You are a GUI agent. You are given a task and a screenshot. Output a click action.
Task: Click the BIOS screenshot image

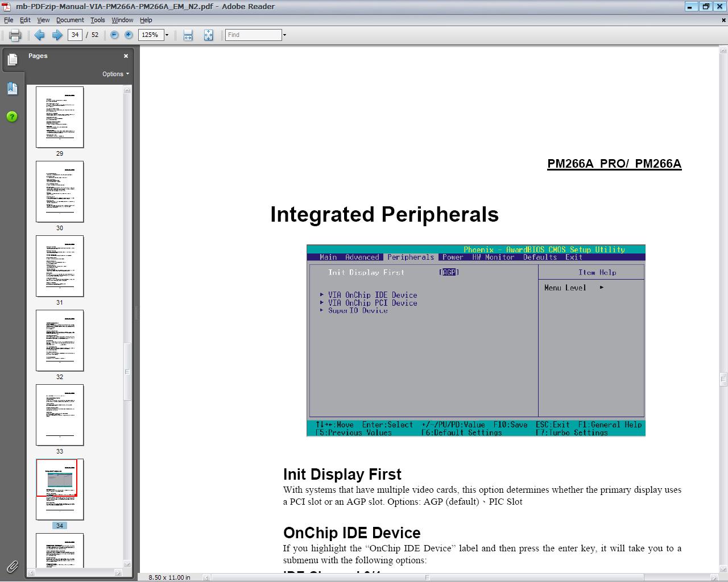click(x=476, y=340)
